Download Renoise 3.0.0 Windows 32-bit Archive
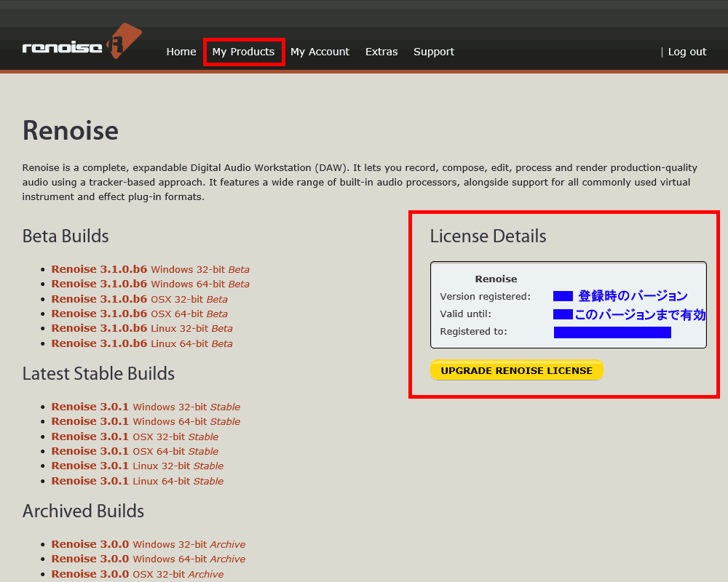The image size is (728, 582). 148,544
